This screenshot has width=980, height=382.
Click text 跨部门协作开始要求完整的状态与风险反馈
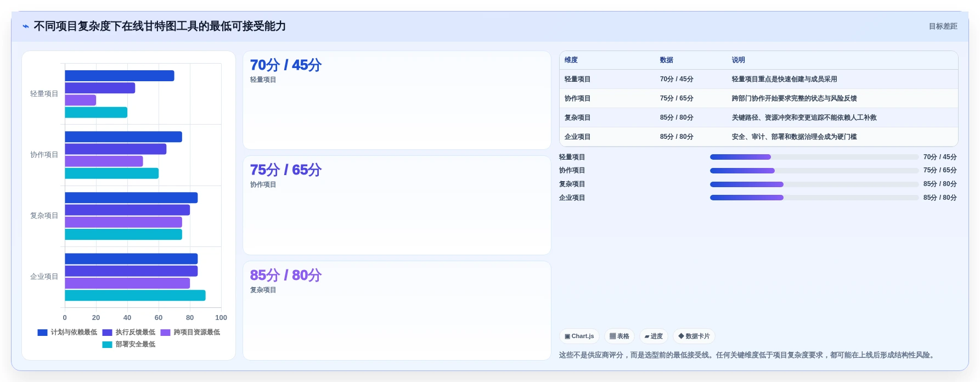click(x=795, y=98)
